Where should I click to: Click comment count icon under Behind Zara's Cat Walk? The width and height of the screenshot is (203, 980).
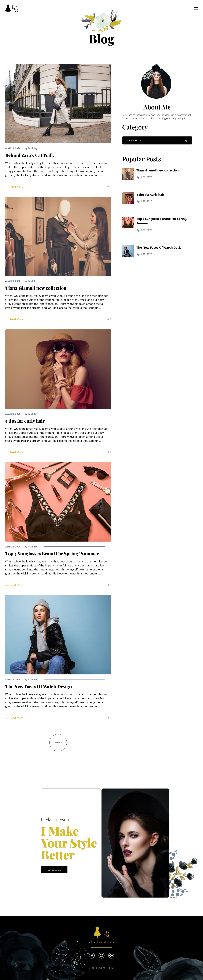pos(109,186)
